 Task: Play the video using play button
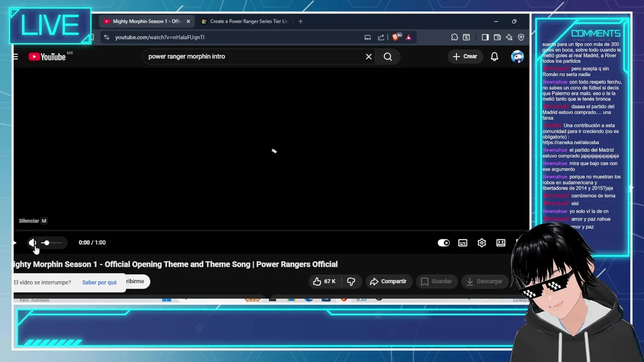pyautogui.click(x=15, y=243)
